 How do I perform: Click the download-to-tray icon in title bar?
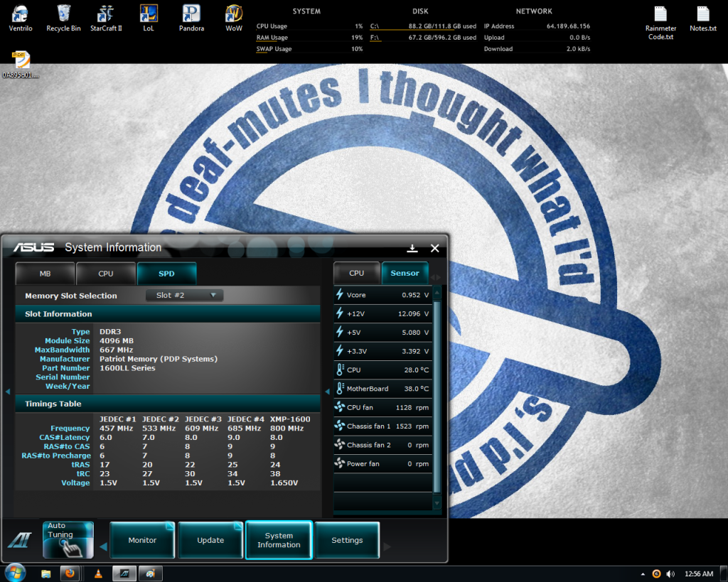(x=412, y=248)
